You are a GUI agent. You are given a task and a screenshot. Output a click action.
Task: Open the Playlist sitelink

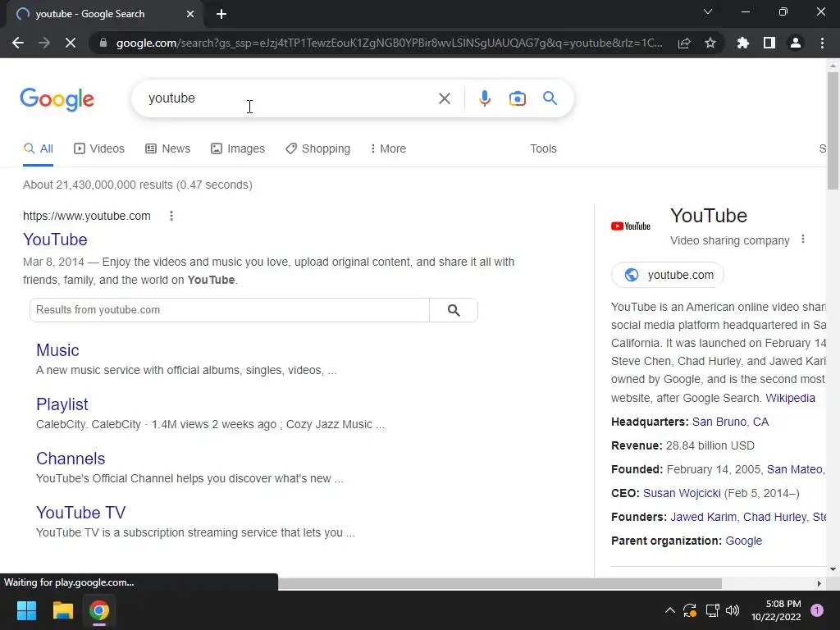[x=62, y=404]
